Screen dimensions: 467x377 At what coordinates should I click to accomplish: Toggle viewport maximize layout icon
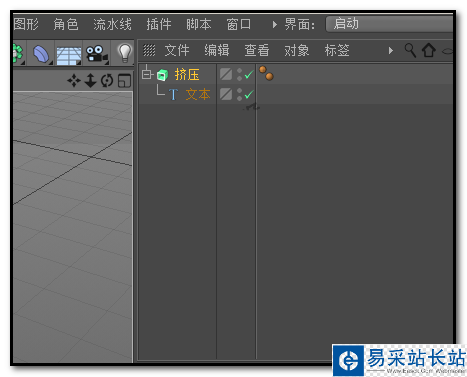click(x=125, y=81)
